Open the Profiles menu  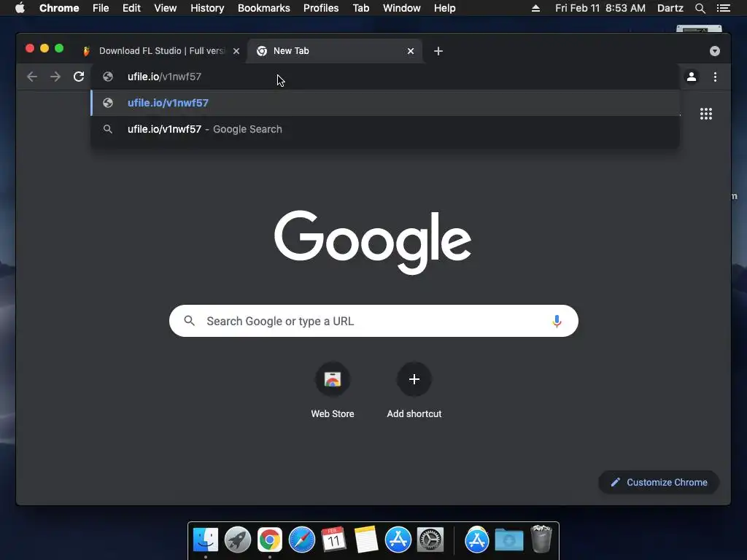(x=321, y=8)
